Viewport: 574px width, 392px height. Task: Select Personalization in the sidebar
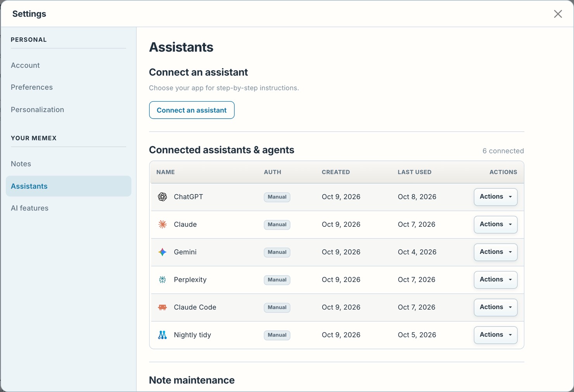pos(37,110)
